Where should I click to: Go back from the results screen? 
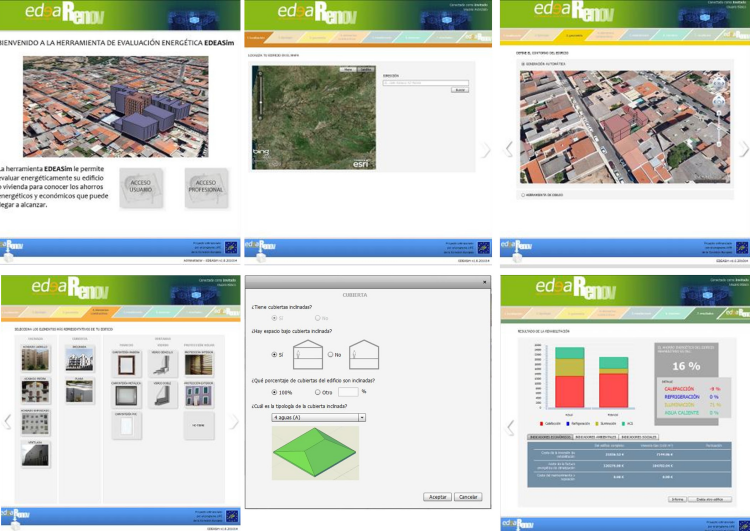point(510,427)
